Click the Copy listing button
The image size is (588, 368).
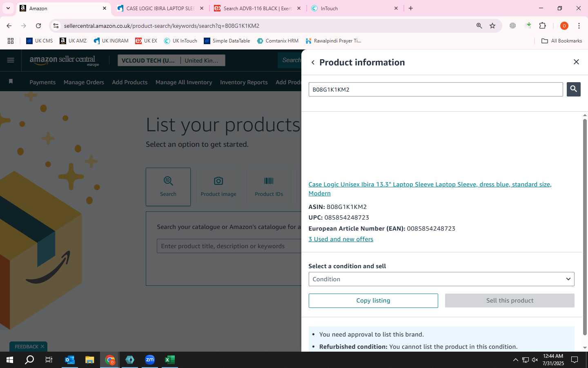pyautogui.click(x=373, y=301)
